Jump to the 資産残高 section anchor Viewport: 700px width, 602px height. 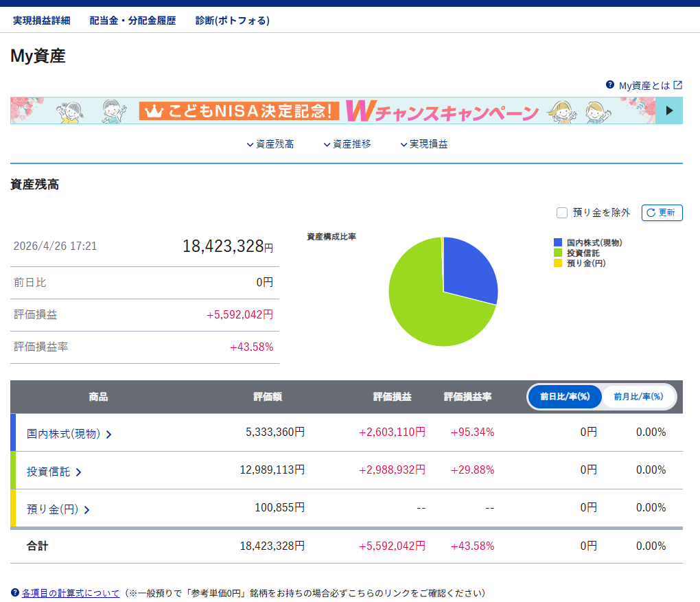(x=270, y=144)
